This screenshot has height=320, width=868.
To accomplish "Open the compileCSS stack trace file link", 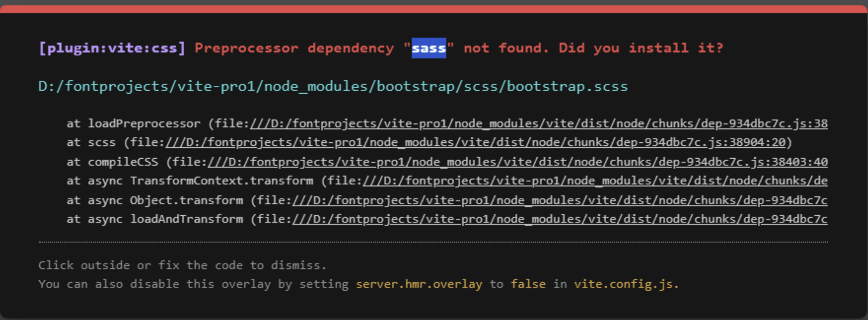I will (517, 162).
